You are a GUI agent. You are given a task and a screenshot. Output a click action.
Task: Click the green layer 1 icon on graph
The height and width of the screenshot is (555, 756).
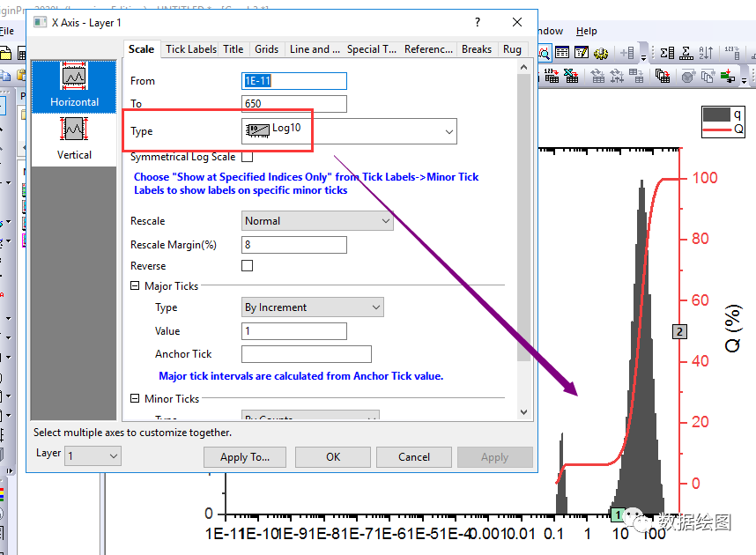click(618, 515)
